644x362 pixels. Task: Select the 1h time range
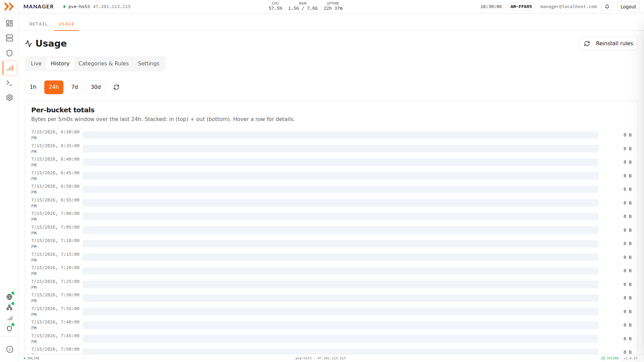[x=33, y=87]
